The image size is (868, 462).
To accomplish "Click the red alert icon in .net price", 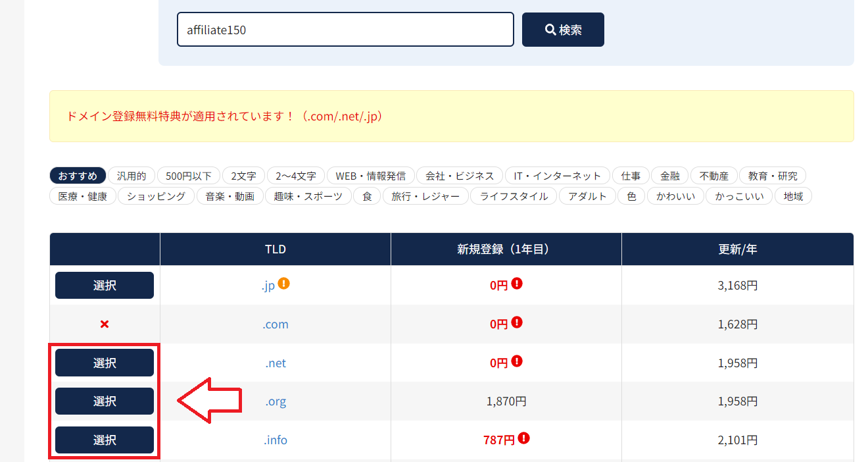I will 518,361.
